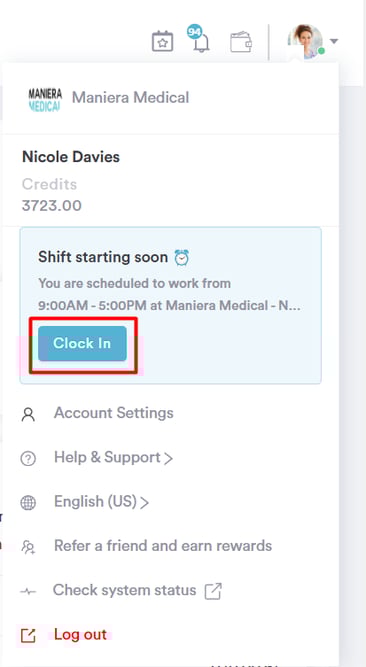Click the Maniera Medical logo
This screenshot has width=366, height=667.
tap(45, 100)
